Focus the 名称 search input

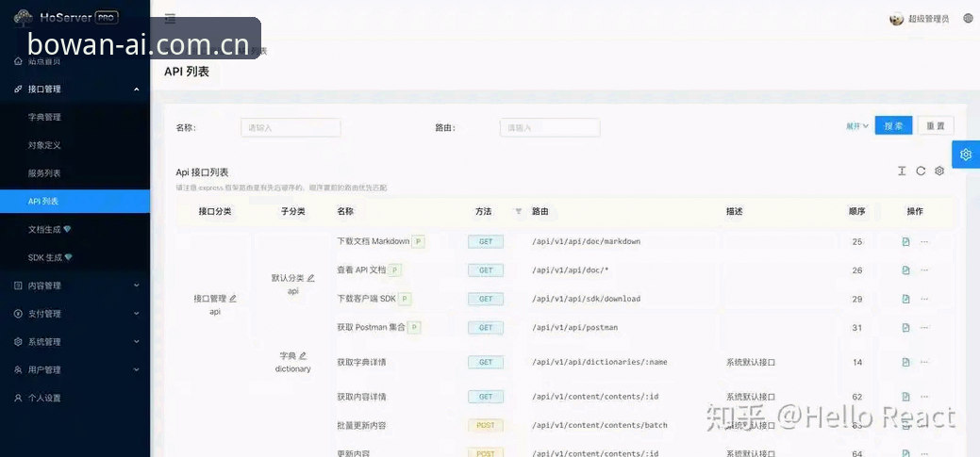pyautogui.click(x=291, y=127)
